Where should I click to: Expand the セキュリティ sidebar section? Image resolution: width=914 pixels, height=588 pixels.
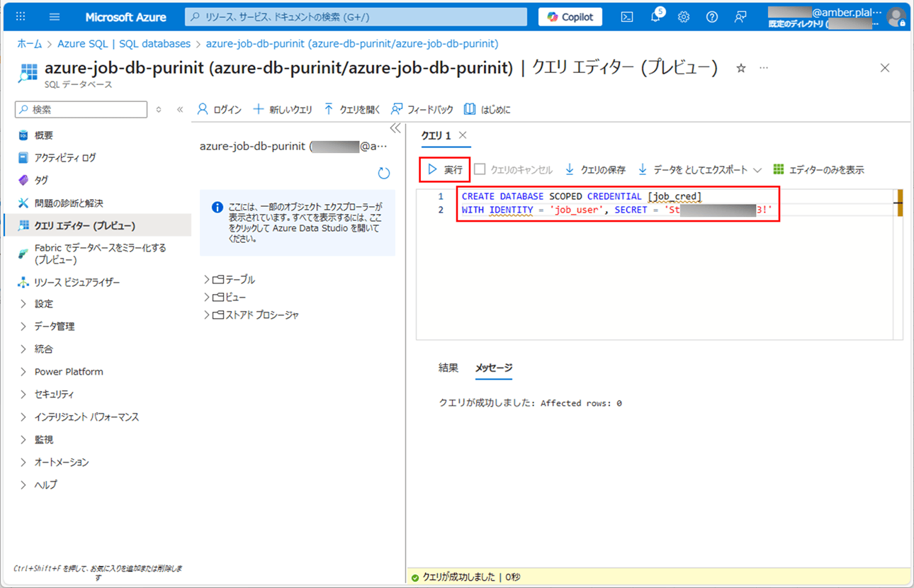(23, 394)
